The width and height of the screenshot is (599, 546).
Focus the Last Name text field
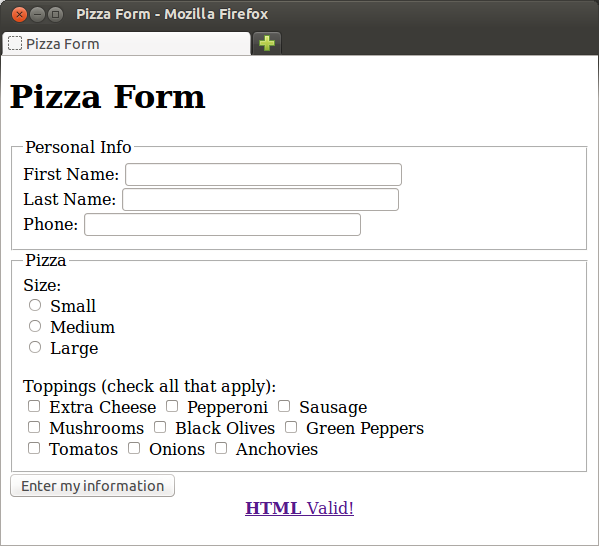tap(261, 199)
